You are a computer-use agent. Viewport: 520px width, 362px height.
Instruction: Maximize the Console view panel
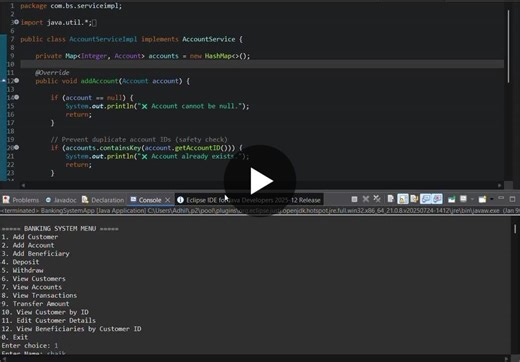[x=513, y=199]
